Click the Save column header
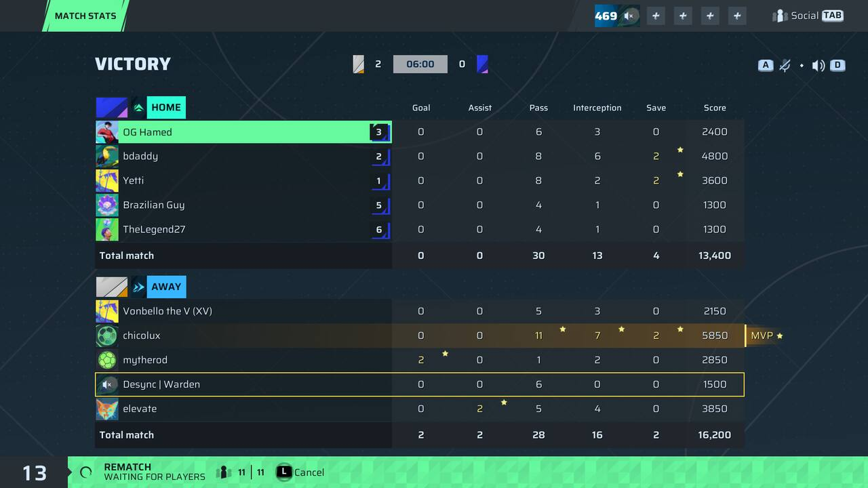The height and width of the screenshot is (488, 868). pos(656,108)
